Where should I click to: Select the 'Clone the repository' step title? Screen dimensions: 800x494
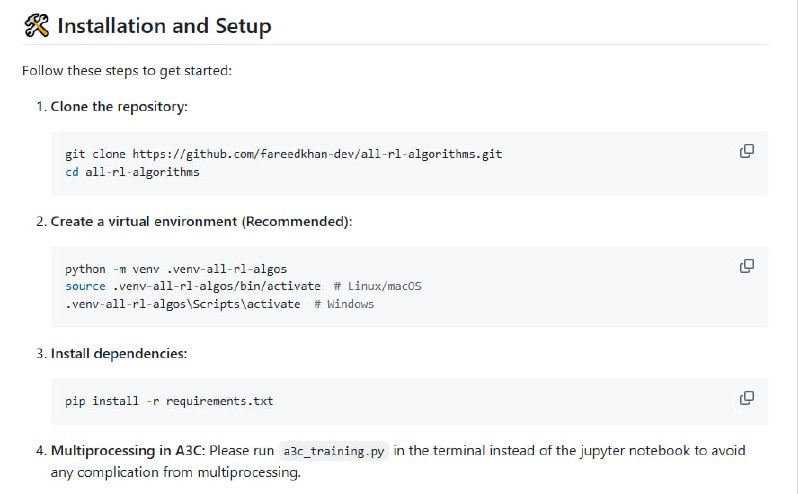(119, 106)
